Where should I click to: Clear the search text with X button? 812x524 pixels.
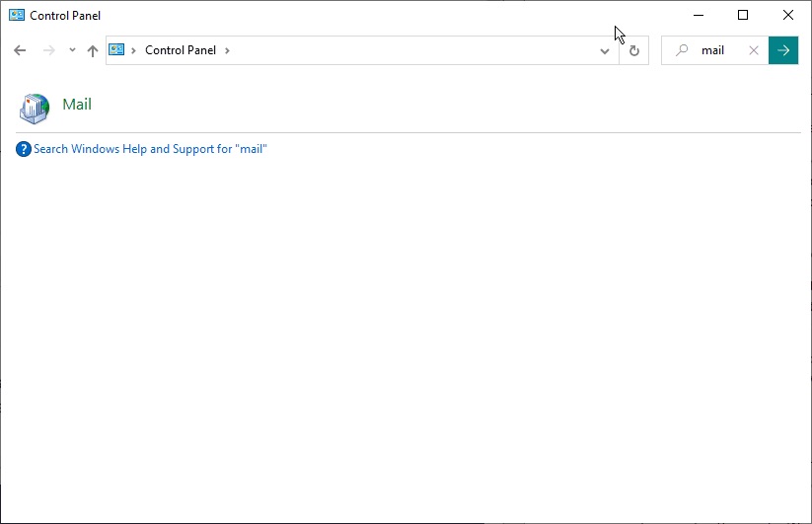754,50
